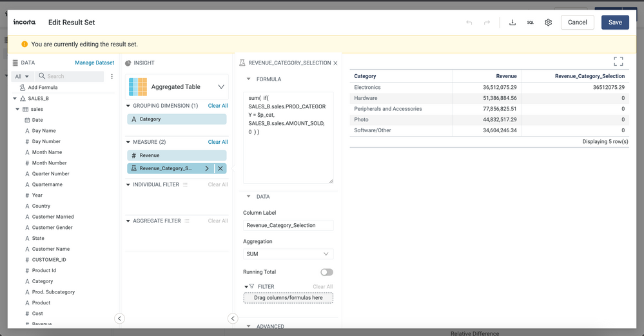
Task: Enable the Running Total toggle
Action: pyautogui.click(x=327, y=272)
